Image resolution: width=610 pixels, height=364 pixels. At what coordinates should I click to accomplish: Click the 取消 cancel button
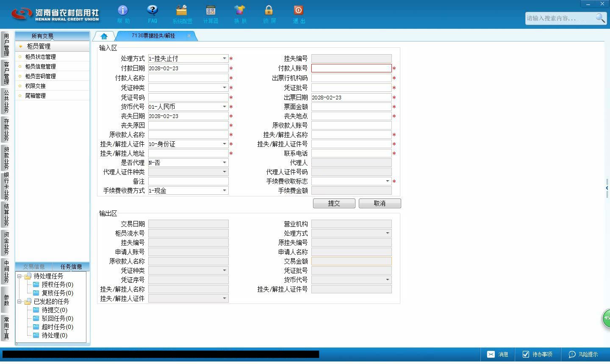click(x=380, y=204)
